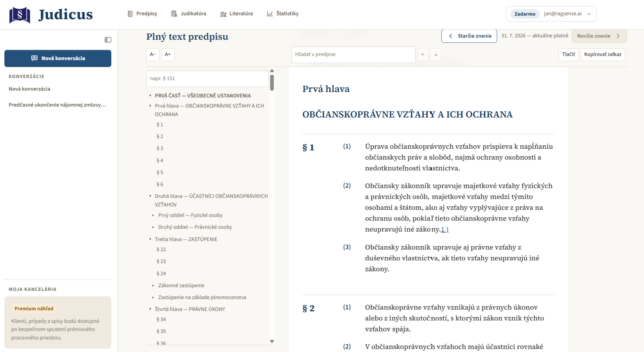Open the Literatúra menu

tap(236, 14)
